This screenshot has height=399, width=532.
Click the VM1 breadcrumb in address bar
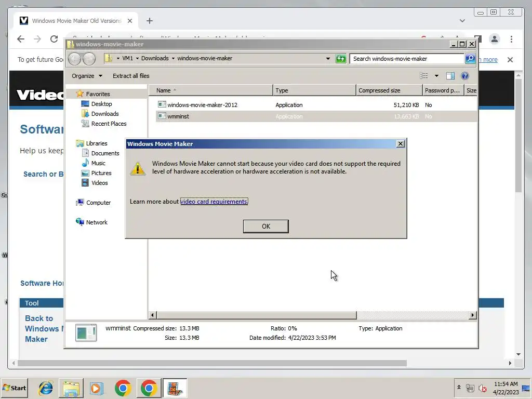[128, 58]
